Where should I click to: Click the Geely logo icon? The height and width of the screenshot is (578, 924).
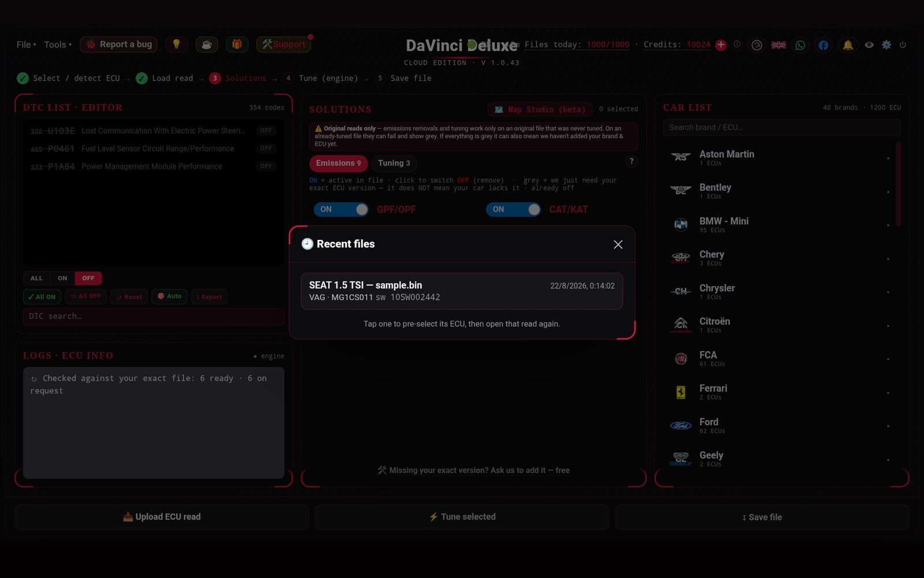[x=681, y=459]
